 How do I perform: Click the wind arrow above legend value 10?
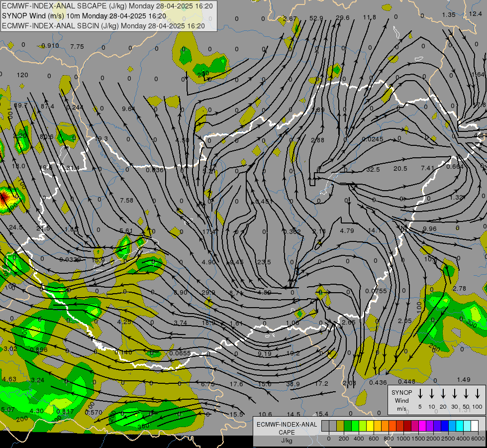click(432, 394)
